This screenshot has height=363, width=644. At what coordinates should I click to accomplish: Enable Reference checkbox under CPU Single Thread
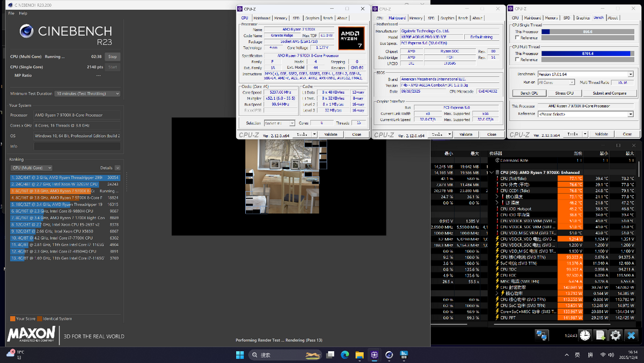point(517,38)
